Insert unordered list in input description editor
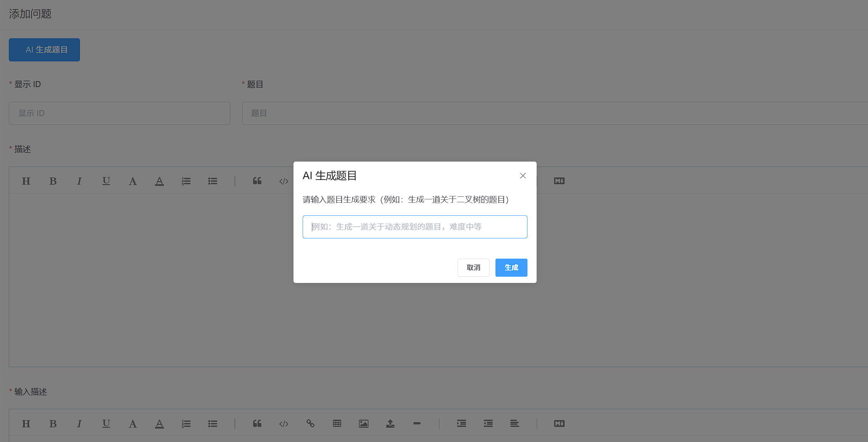The height and width of the screenshot is (442, 868). click(213, 423)
